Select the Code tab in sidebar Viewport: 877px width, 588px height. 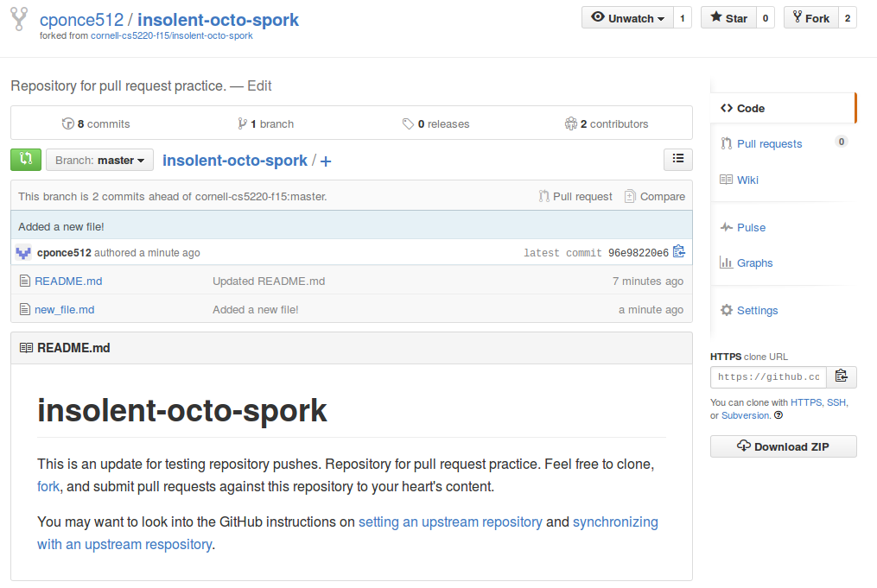tap(783, 109)
